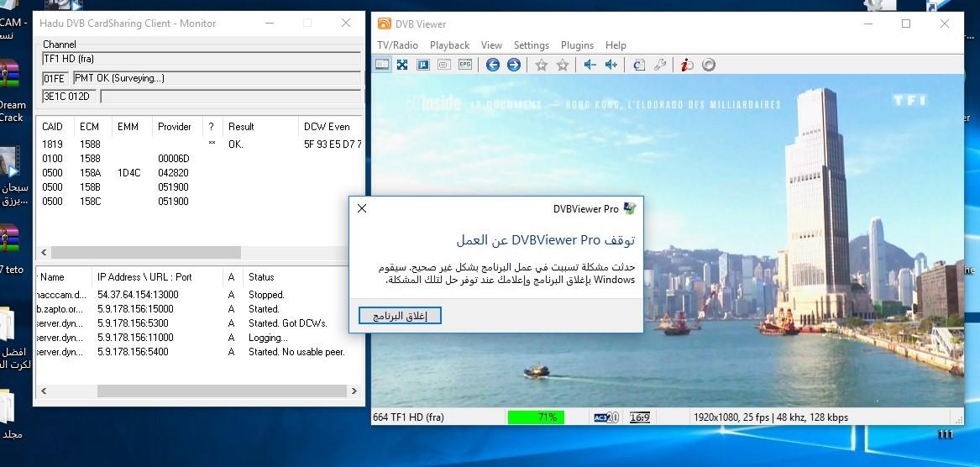This screenshot has height=467, width=980.
Task: Select the row with ECM 158B
Action: (x=200, y=187)
